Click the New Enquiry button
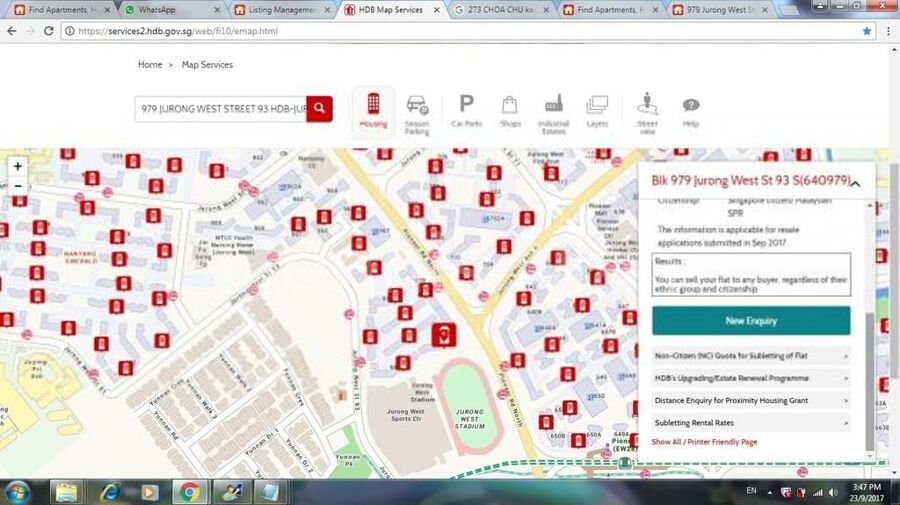900x505 pixels. point(751,321)
